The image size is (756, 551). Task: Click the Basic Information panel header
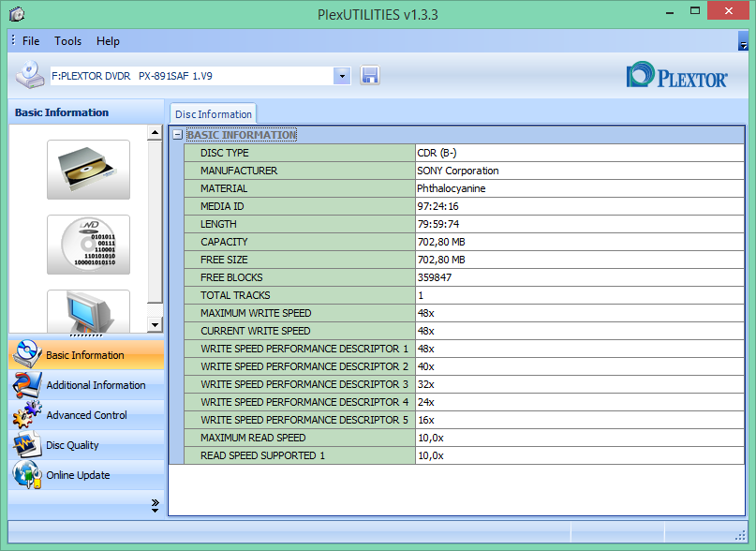point(86,112)
